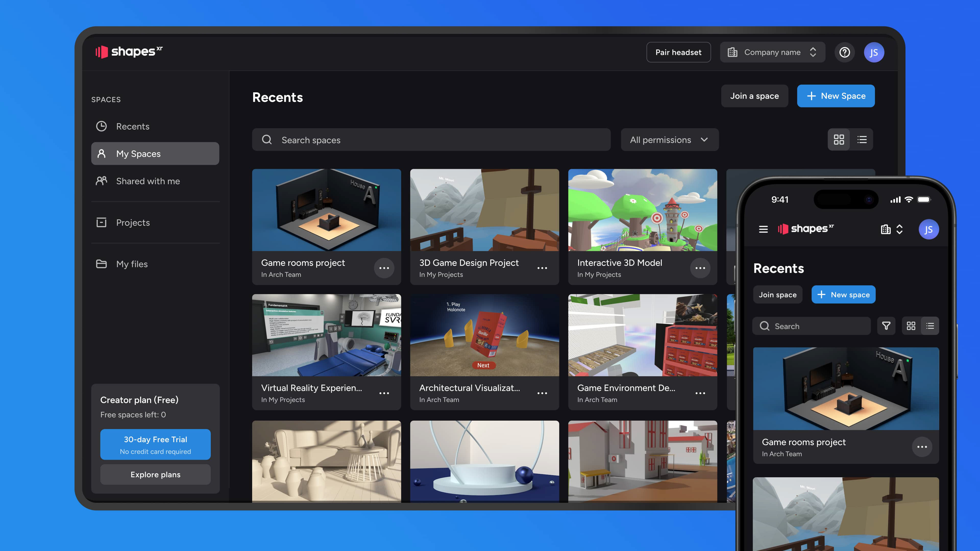Expand the All permissions dropdown
980x551 pixels.
click(669, 140)
